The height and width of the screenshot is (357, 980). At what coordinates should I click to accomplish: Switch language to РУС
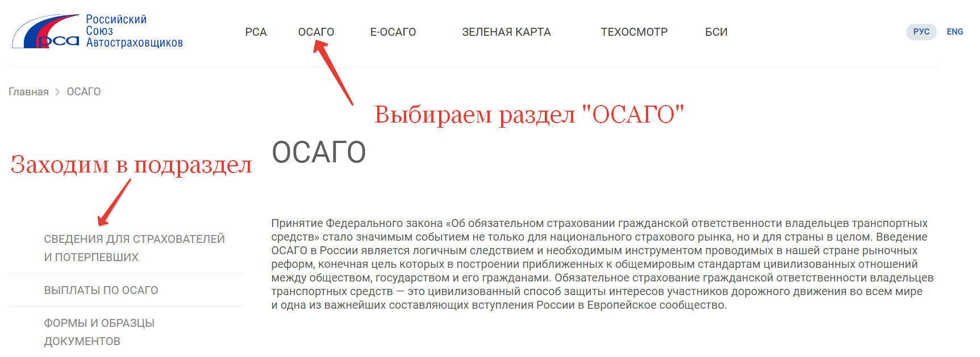(x=921, y=32)
